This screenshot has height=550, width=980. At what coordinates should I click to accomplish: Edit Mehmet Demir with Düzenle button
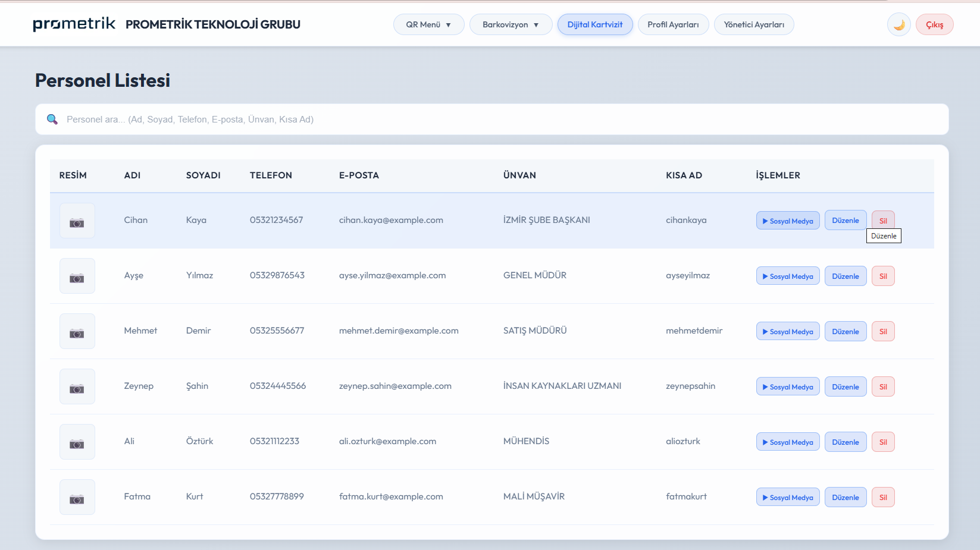coord(845,331)
